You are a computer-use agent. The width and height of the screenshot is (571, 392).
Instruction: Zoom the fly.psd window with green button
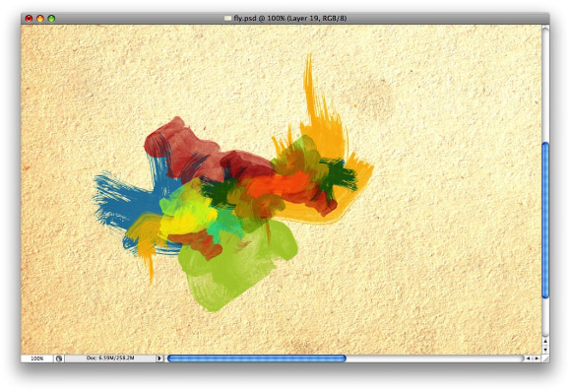[x=51, y=18]
